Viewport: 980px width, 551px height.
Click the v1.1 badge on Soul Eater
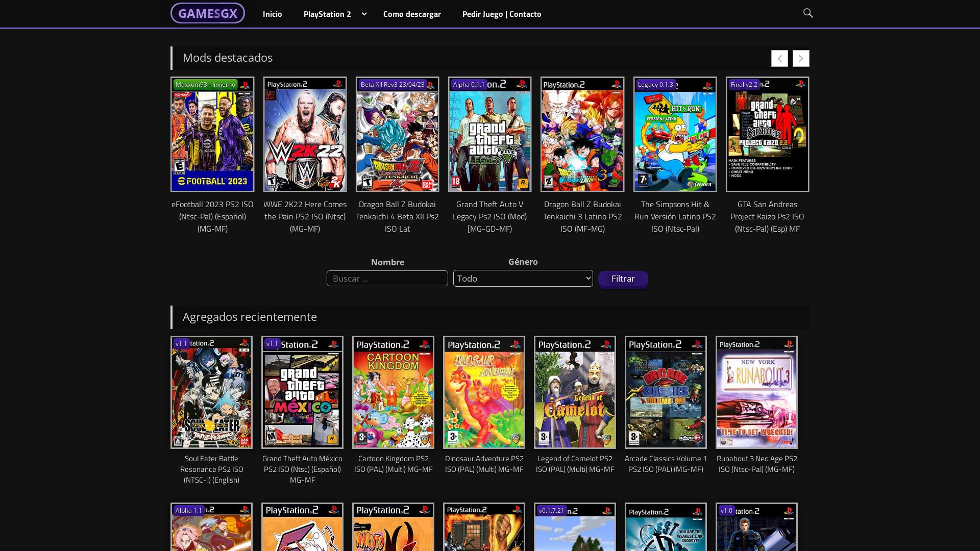pyautogui.click(x=181, y=344)
